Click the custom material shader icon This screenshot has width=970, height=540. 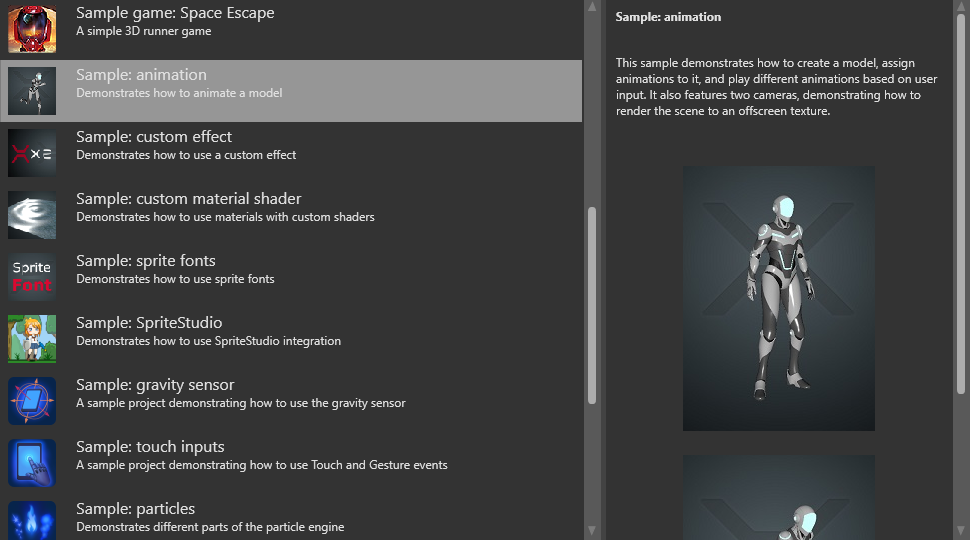click(x=32, y=215)
